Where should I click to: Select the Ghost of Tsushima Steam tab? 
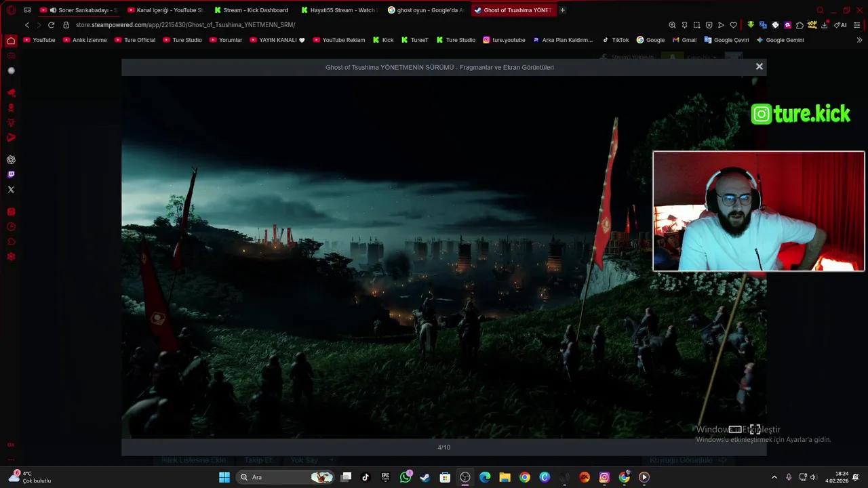(x=513, y=10)
